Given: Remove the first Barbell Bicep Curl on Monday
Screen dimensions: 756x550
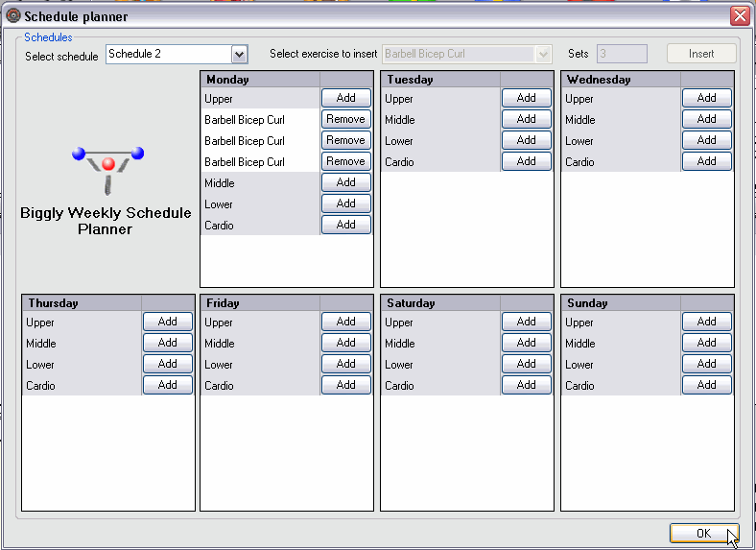Looking at the screenshot, I should click(345, 119).
